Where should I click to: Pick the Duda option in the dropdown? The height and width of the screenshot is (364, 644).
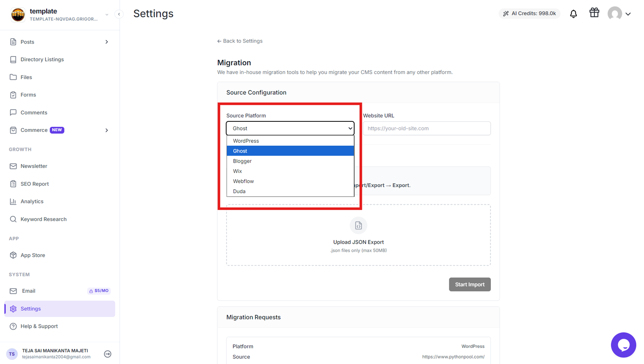point(290,191)
